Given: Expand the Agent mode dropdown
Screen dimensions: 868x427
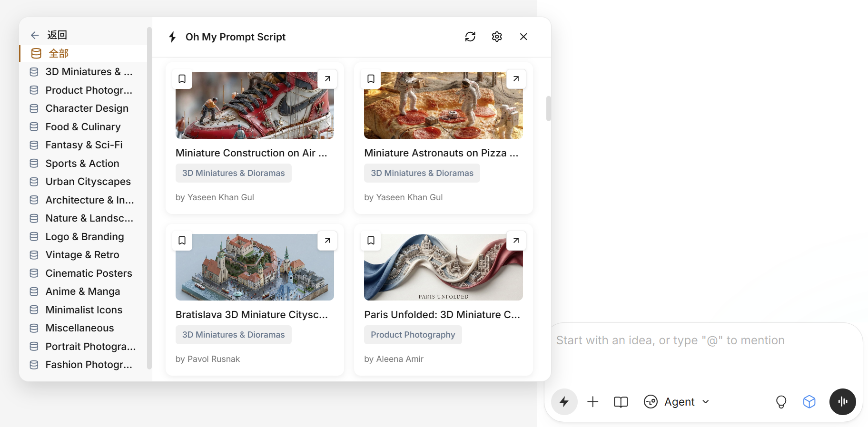Looking at the screenshot, I should pyautogui.click(x=706, y=402).
